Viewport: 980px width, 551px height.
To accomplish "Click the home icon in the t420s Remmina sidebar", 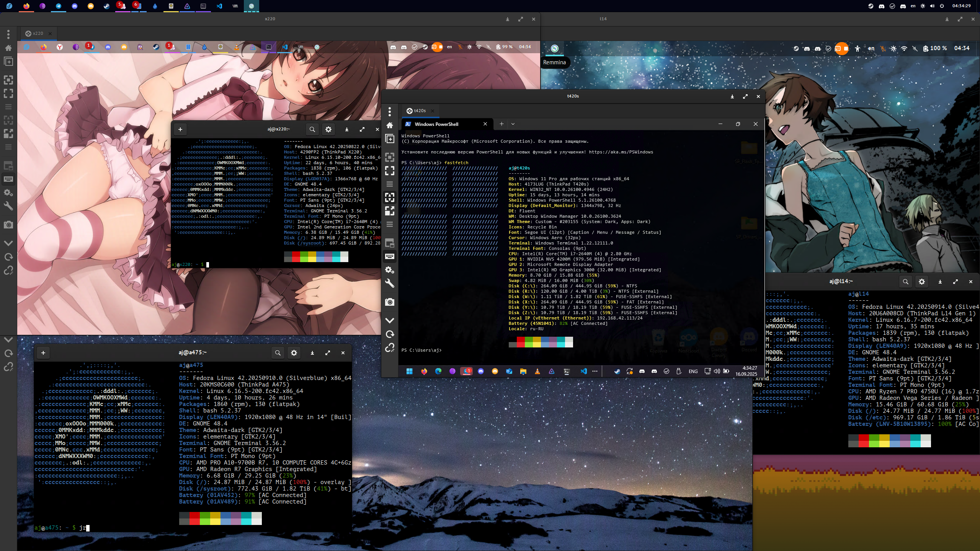I will coord(390,125).
